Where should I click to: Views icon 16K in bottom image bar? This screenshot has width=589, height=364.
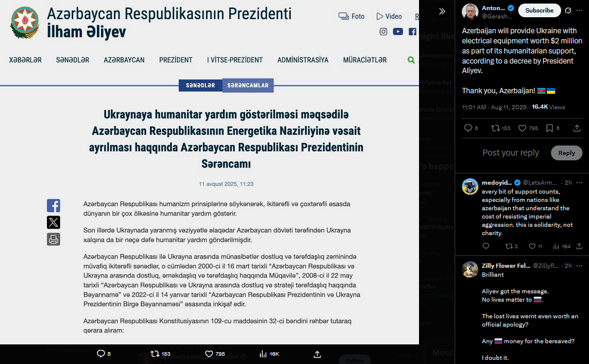point(269,354)
